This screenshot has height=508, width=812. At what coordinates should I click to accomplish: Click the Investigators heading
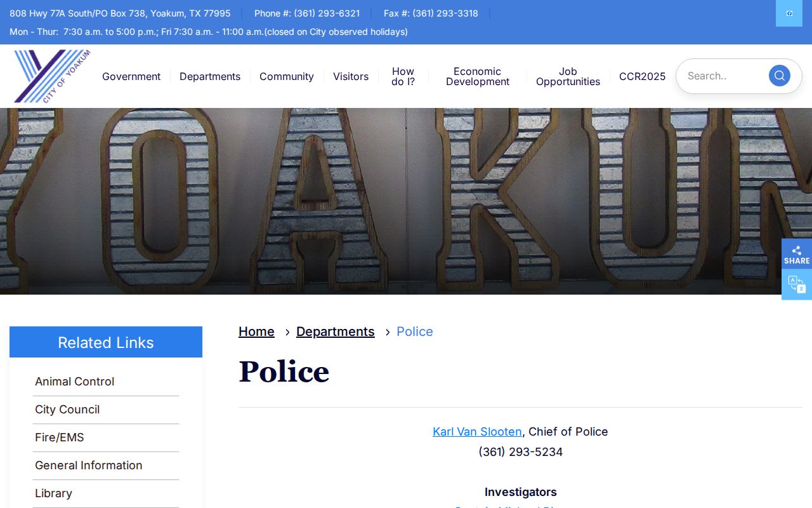click(520, 492)
